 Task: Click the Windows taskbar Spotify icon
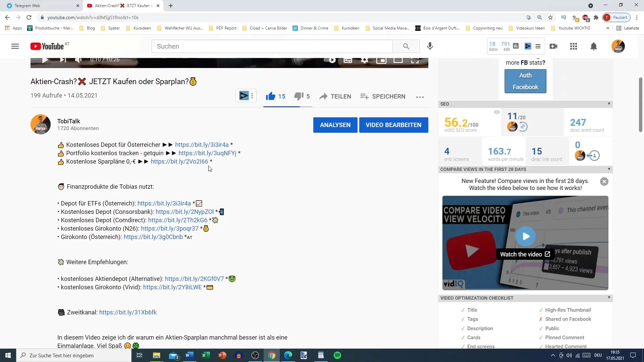338,356
